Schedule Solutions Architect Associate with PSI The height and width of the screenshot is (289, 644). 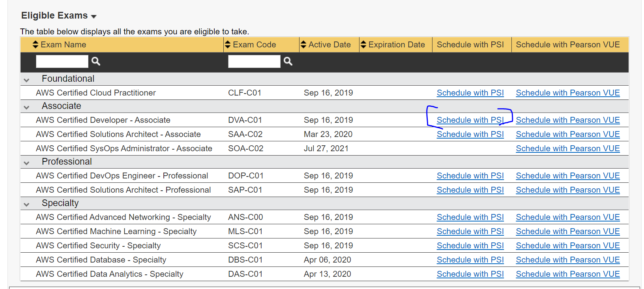coord(470,134)
